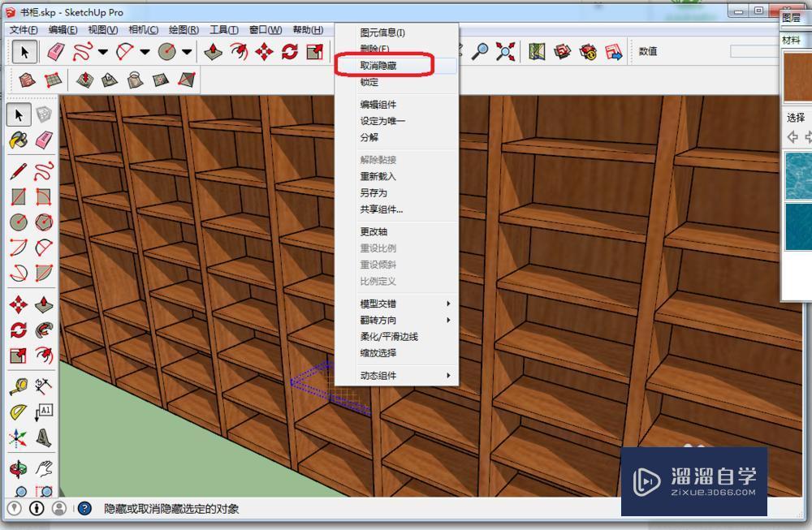The height and width of the screenshot is (530, 812).
Task: Activate the Push/Pull tool
Action: tap(211, 50)
